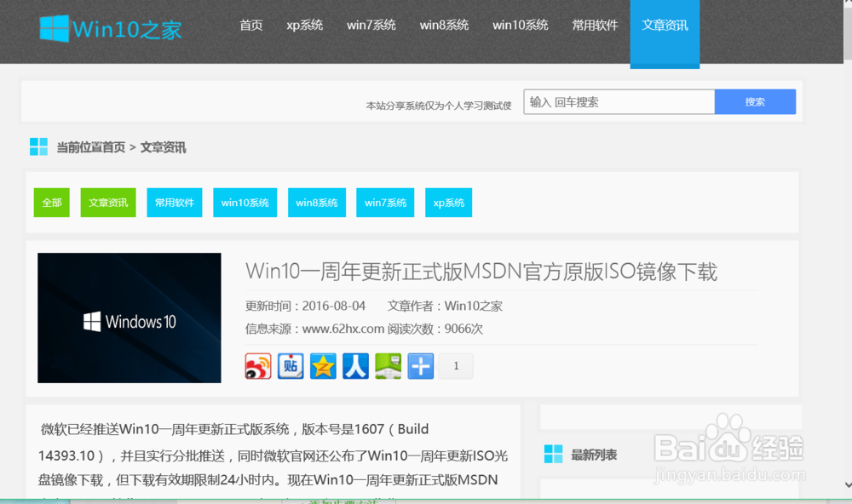
Task: Select the xp系统 category button
Action: click(x=449, y=203)
